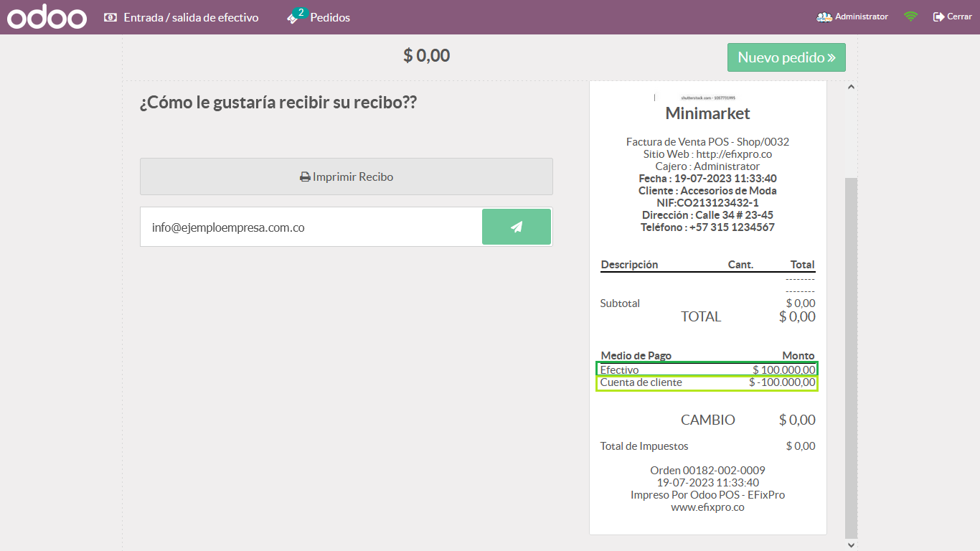The image size is (980, 551).
Task: Select the Efectivo payment line in receipt
Action: click(x=707, y=369)
